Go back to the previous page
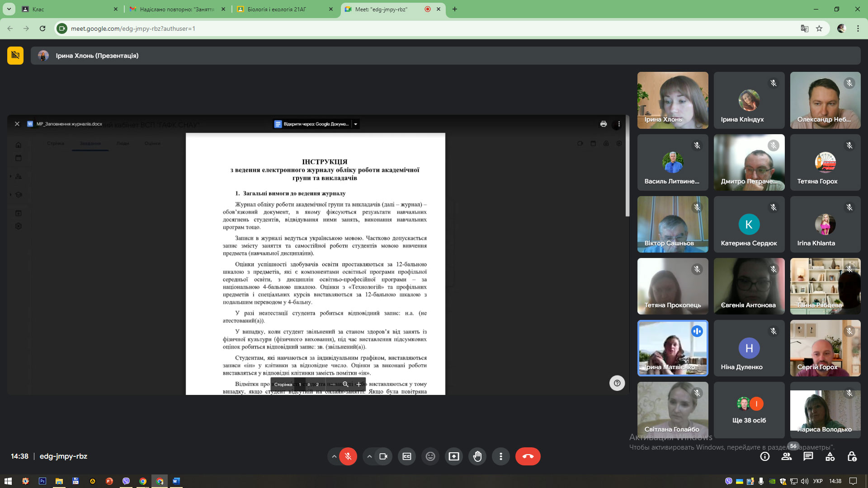This screenshot has width=868, height=488. [x=10, y=28]
